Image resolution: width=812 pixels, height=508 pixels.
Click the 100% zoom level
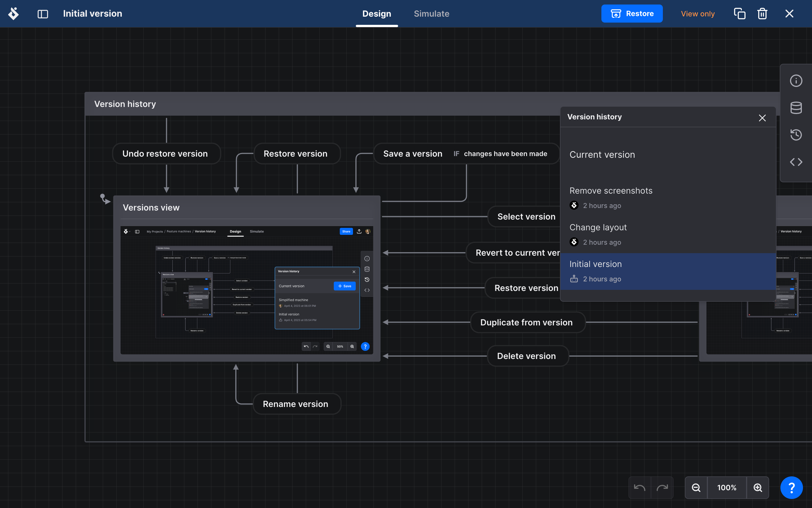[x=727, y=487]
